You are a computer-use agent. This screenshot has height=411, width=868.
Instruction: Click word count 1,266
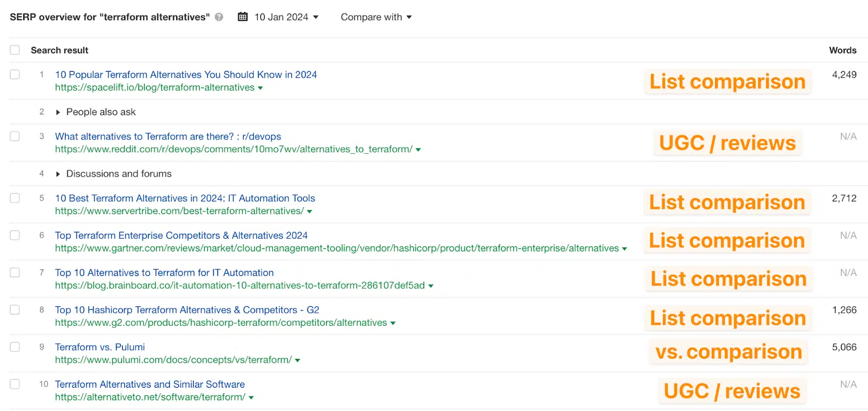(x=844, y=309)
